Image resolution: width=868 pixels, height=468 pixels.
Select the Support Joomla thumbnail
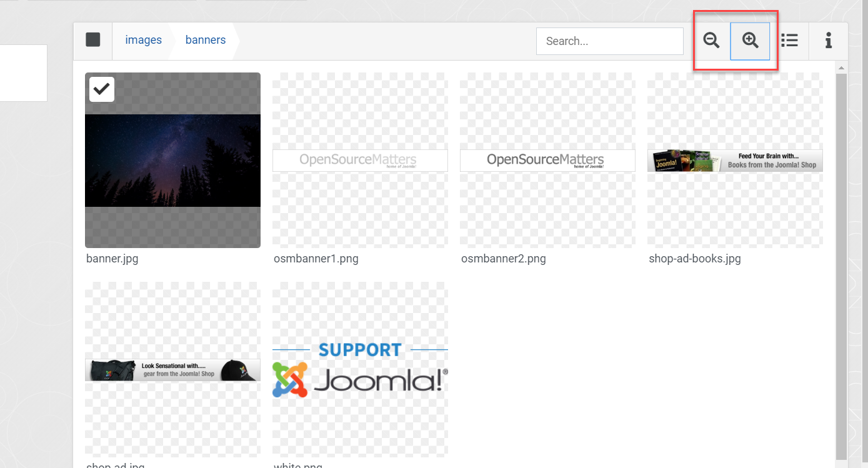(360, 369)
